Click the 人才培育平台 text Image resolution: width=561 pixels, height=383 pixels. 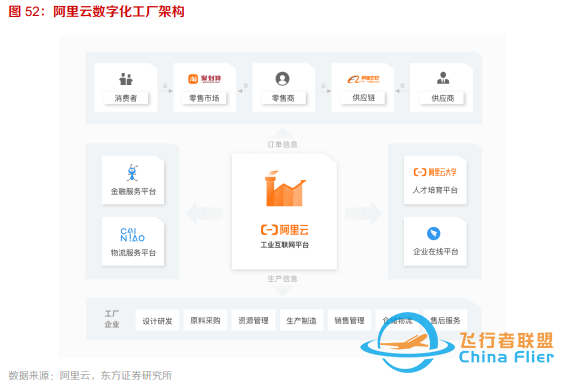point(435,190)
